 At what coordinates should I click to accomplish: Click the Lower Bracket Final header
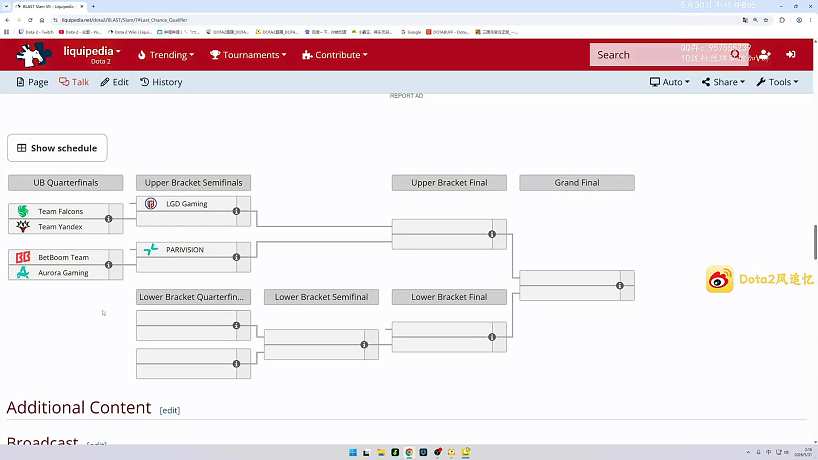coord(449,297)
